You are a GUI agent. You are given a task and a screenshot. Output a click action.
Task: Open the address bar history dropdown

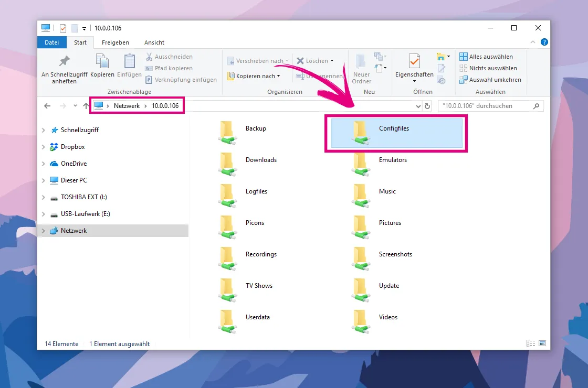pyautogui.click(x=418, y=106)
